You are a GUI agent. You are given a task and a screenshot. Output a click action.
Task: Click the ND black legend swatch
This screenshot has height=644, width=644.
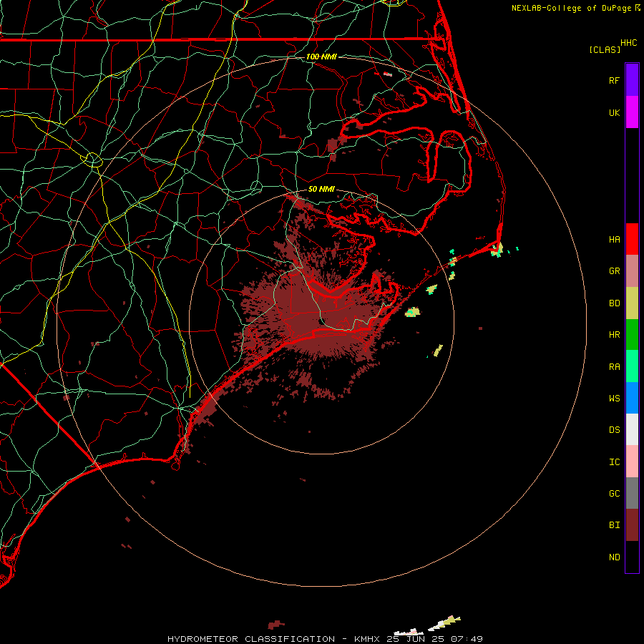pyautogui.click(x=632, y=557)
